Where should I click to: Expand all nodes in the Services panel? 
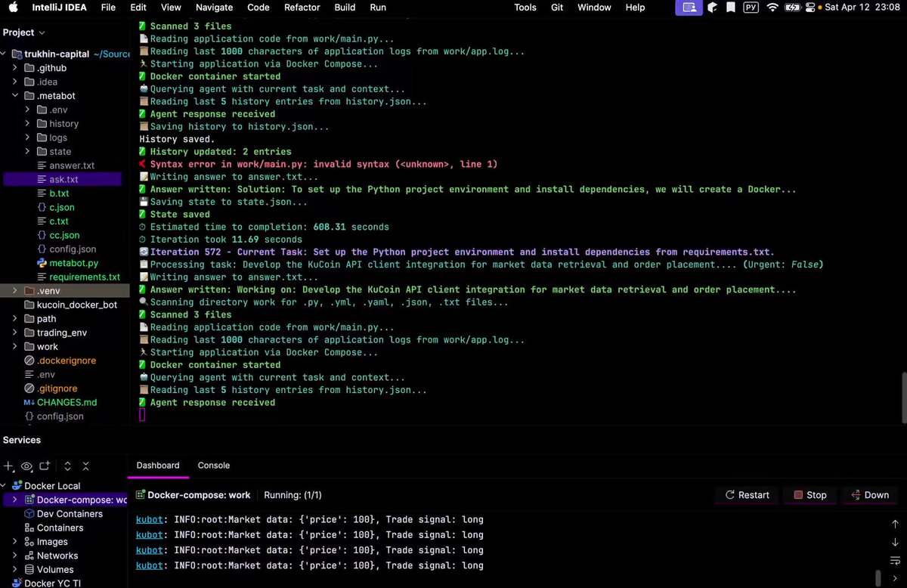coord(67,466)
